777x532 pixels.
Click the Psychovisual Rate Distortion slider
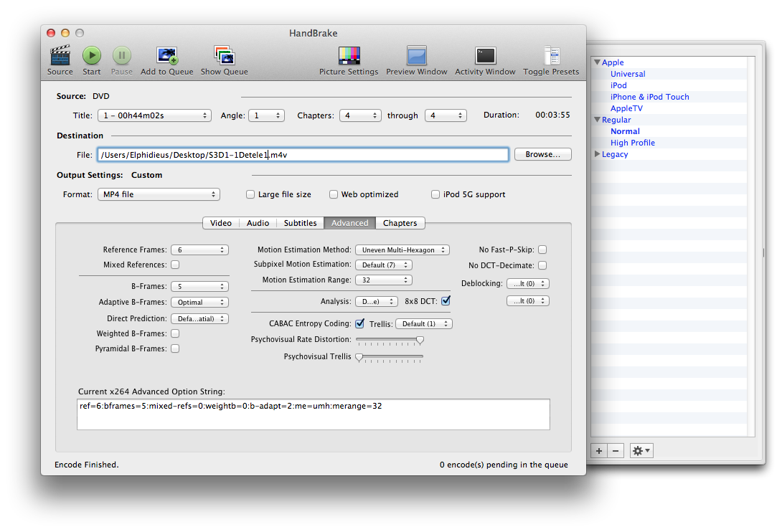[390, 341]
